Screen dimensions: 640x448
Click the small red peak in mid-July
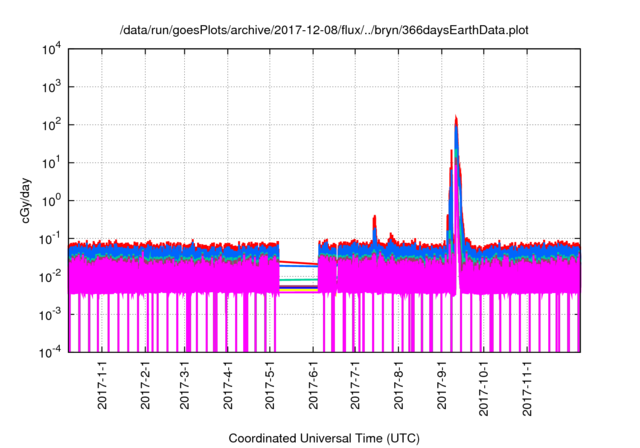(x=374, y=218)
